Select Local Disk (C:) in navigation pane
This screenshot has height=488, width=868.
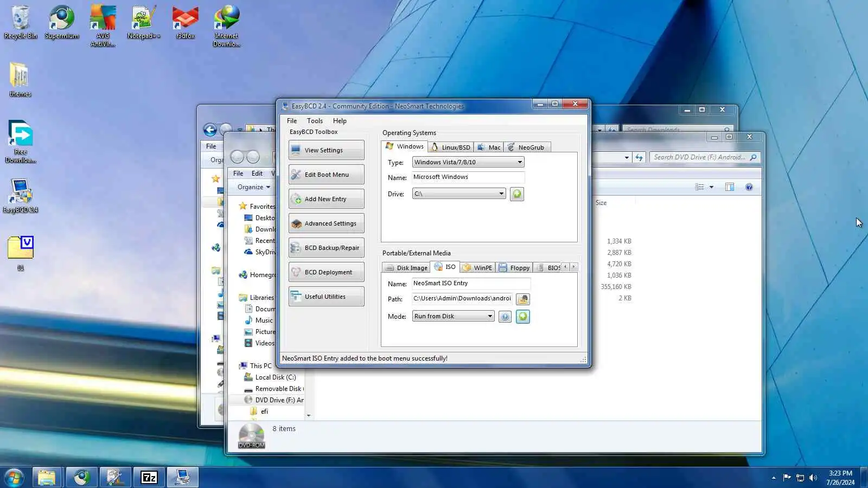click(276, 377)
